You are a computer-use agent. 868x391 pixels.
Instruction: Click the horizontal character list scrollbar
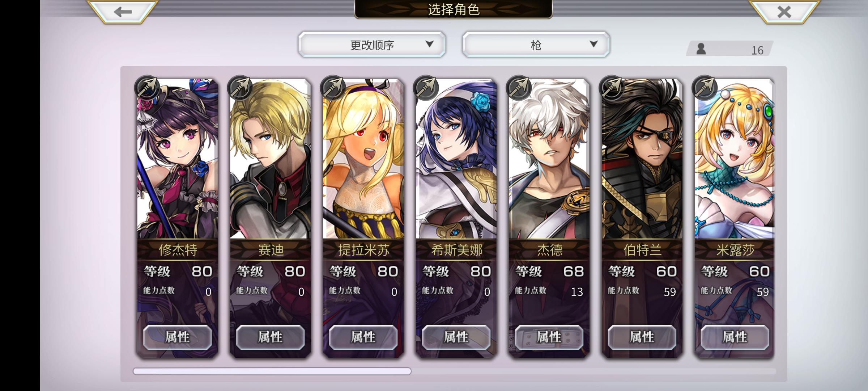tap(272, 371)
